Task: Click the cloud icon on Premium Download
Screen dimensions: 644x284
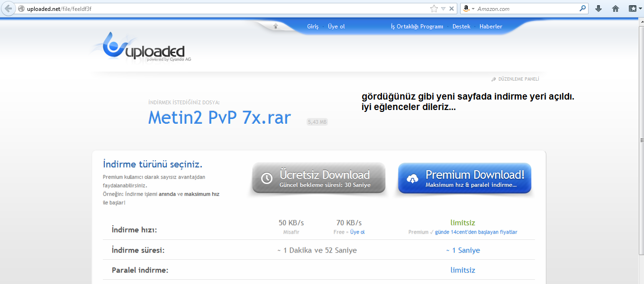Action: (413, 178)
